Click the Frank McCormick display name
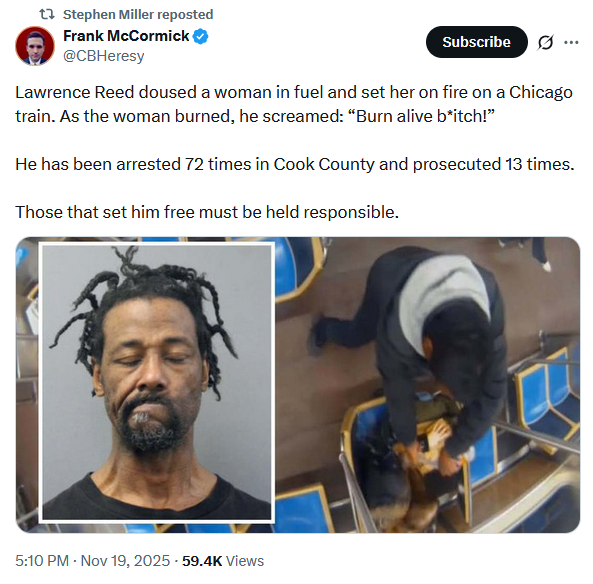Image resolution: width=593 pixels, height=584 pixels. [126, 36]
